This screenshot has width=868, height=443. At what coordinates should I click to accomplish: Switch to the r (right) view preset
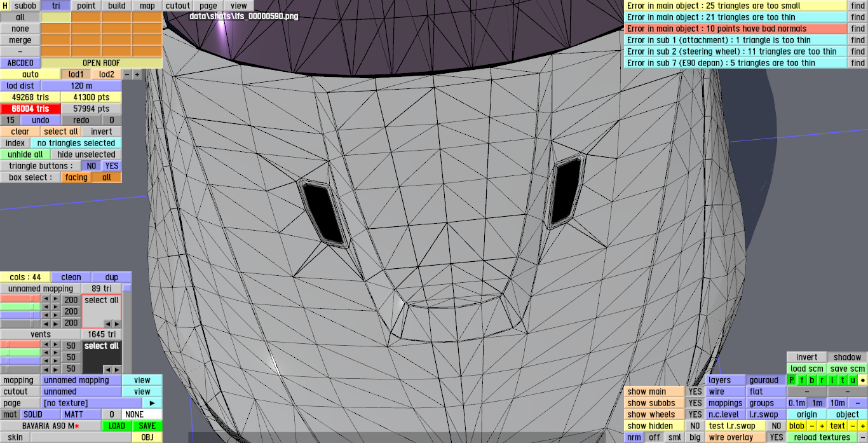pos(822,380)
